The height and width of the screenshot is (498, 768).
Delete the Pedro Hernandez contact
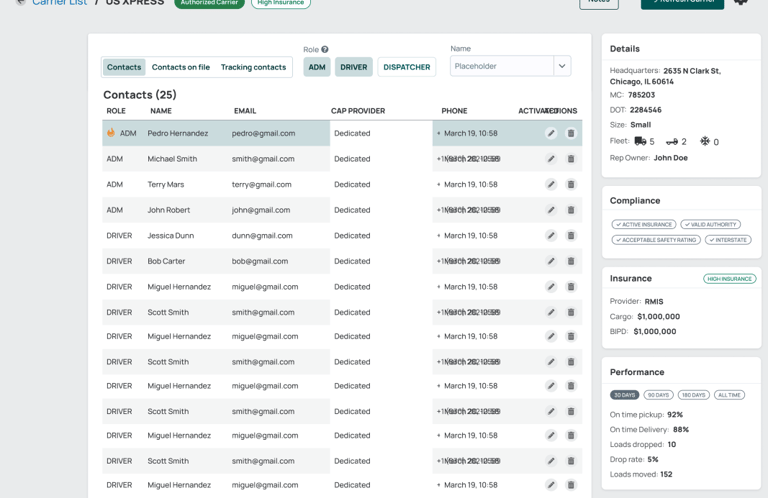[x=571, y=133]
